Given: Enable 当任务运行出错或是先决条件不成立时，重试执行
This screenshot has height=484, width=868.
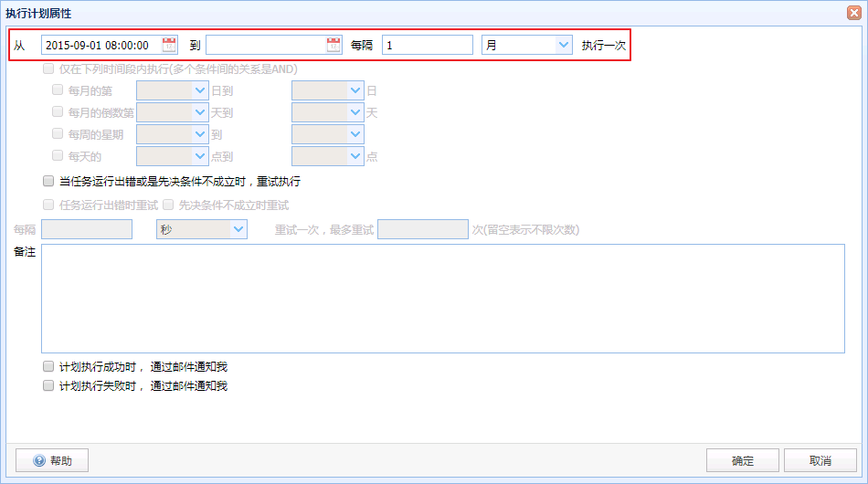Looking at the screenshot, I should 48,181.
